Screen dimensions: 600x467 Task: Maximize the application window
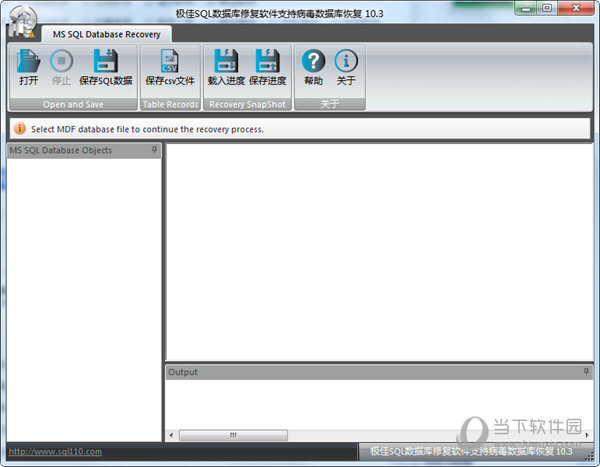[547, 8]
